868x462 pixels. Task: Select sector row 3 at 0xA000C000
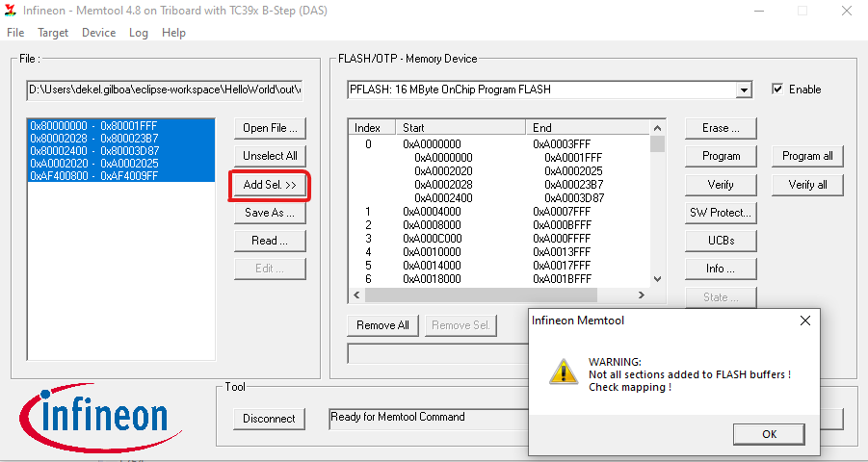(x=499, y=239)
